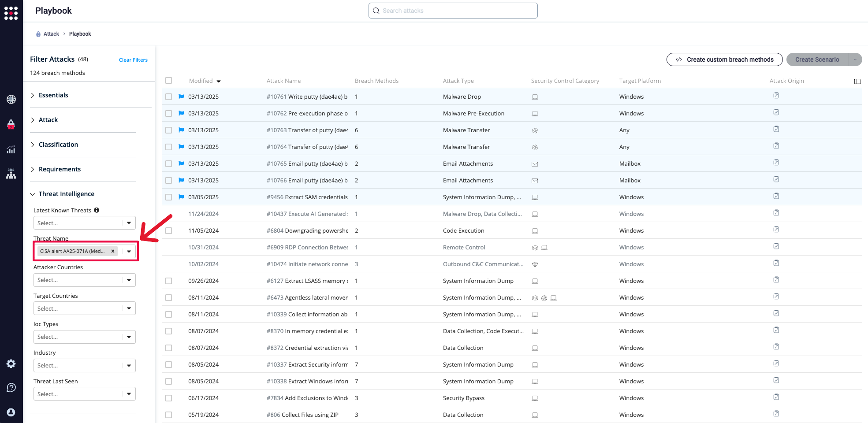Open the app grid launcher icon
Screen dimensions: 868x423
(11, 13)
